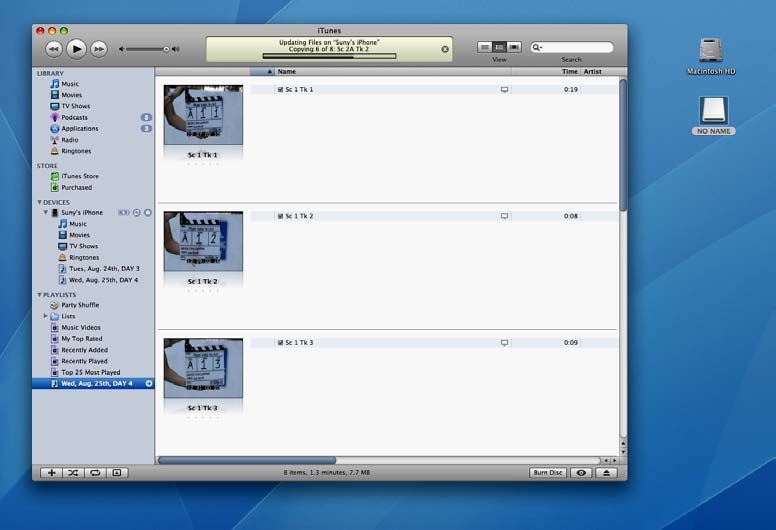The height and width of the screenshot is (530, 776).
Task: Adjust the volume slider knob
Action: tap(166, 49)
